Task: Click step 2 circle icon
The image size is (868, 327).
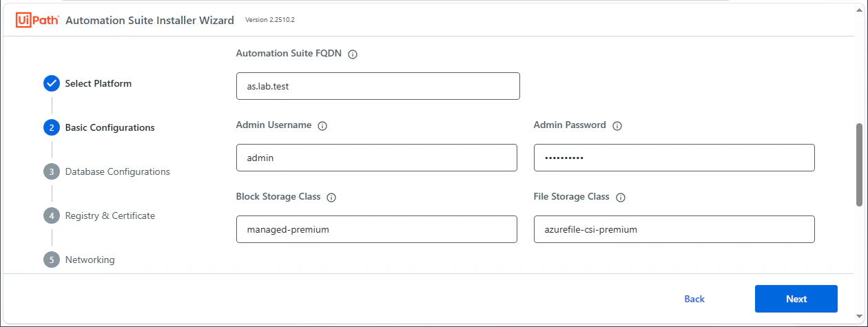Action: 52,127
